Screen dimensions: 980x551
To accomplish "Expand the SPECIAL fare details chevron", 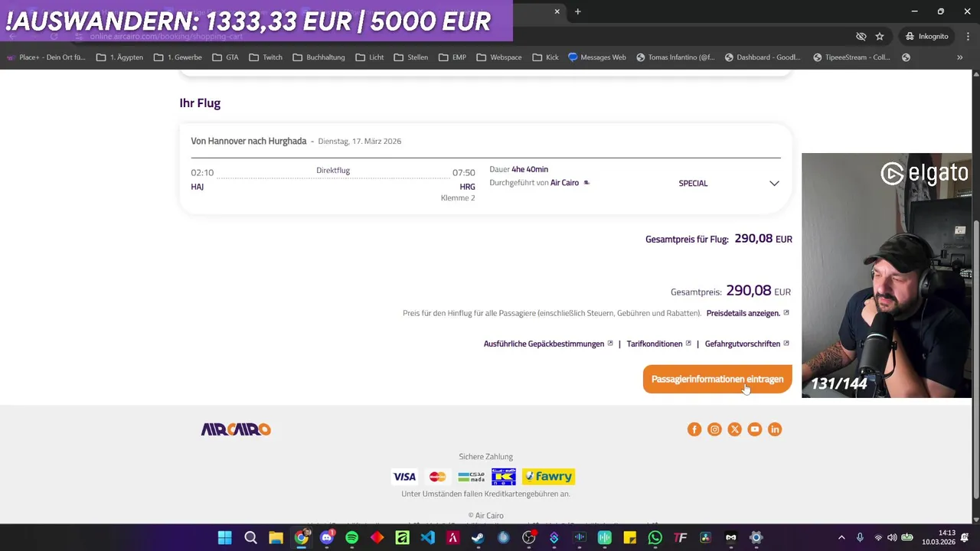I will click(x=774, y=184).
